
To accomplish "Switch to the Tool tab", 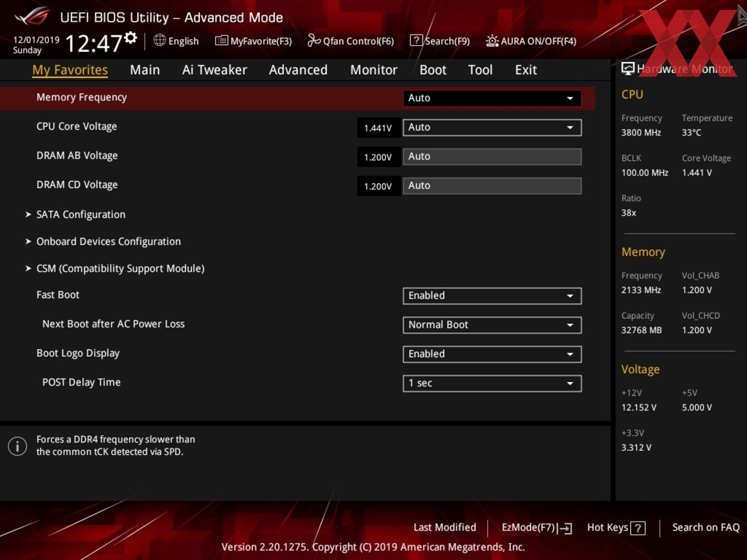I will click(x=480, y=70).
